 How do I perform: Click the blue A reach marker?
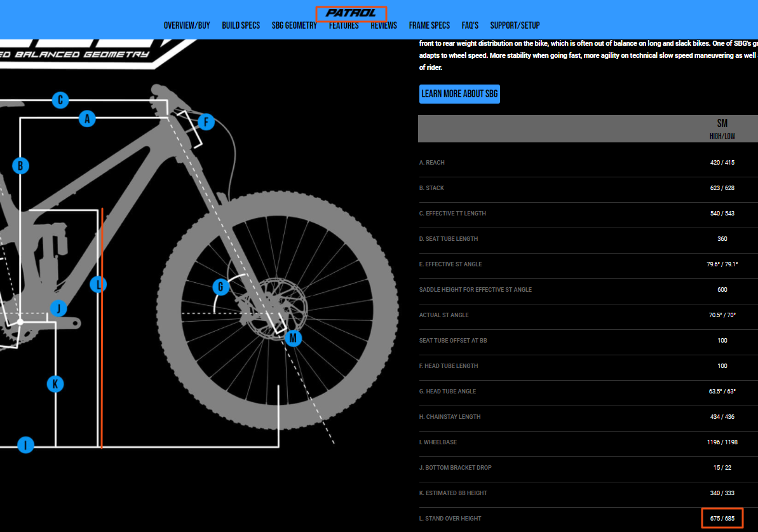coord(87,118)
